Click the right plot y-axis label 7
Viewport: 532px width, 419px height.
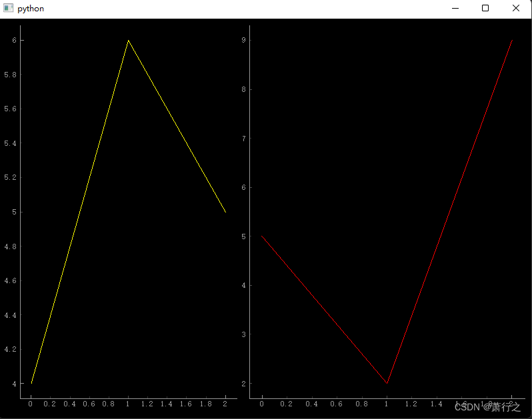point(243,139)
